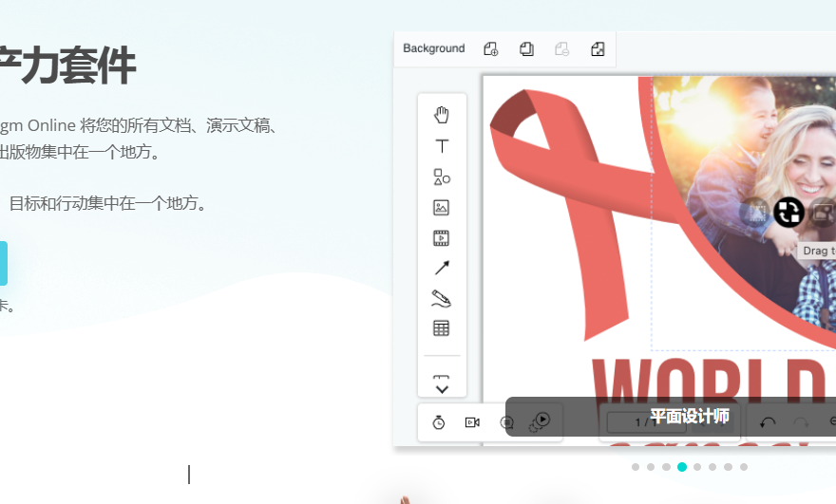
Task: Go to sixth carousel dot
Action: point(712,467)
